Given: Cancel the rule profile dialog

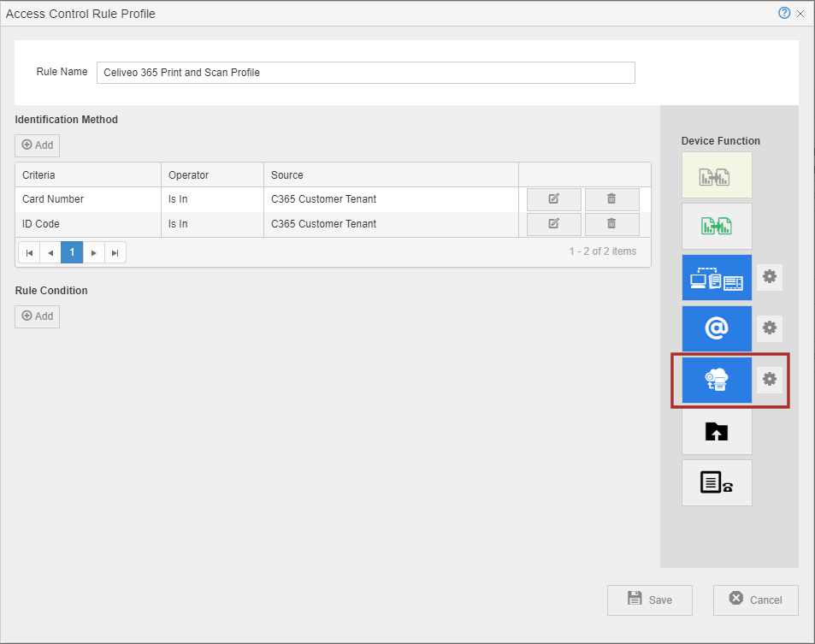Looking at the screenshot, I should tap(755, 600).
